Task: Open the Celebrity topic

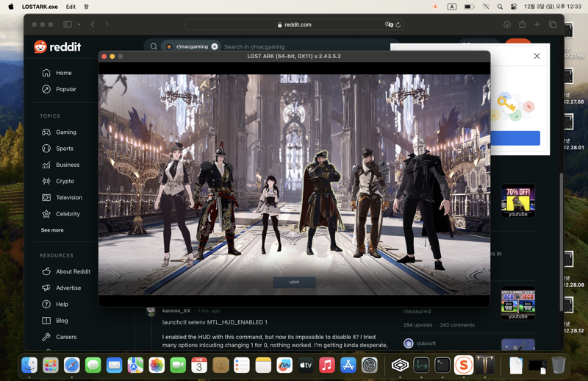Action: coord(68,214)
